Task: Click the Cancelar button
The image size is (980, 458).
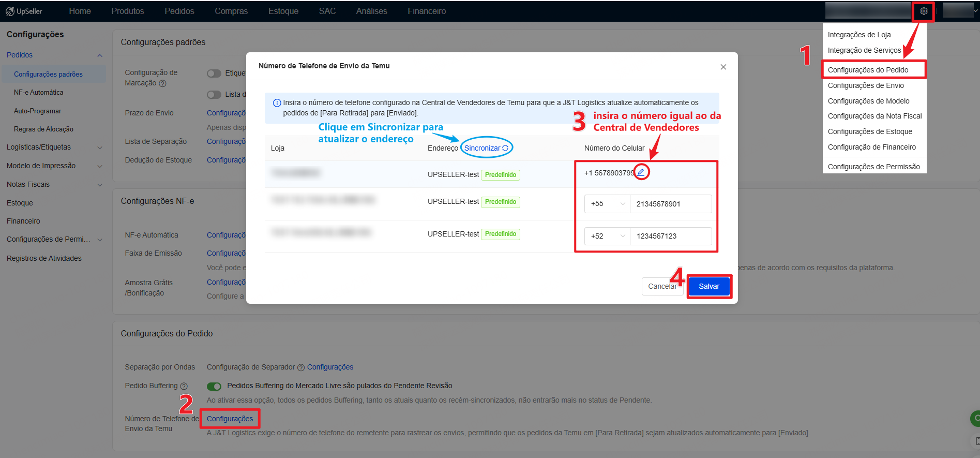Action: (x=662, y=286)
